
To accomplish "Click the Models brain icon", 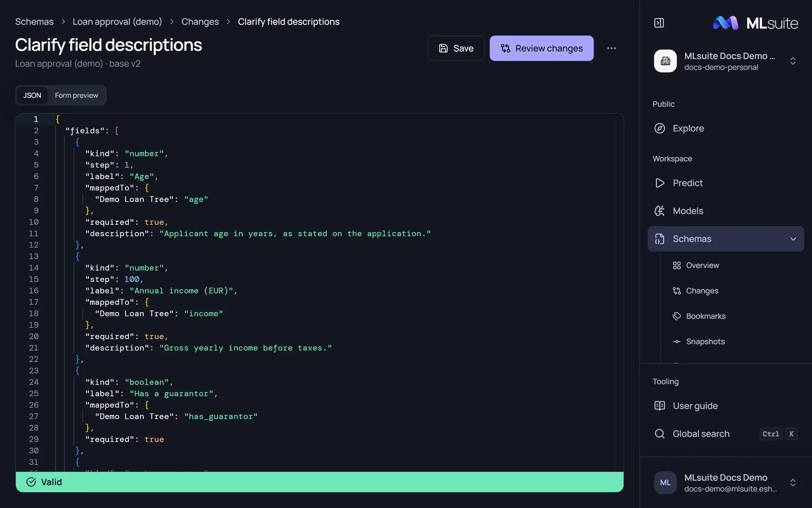I will click(660, 211).
